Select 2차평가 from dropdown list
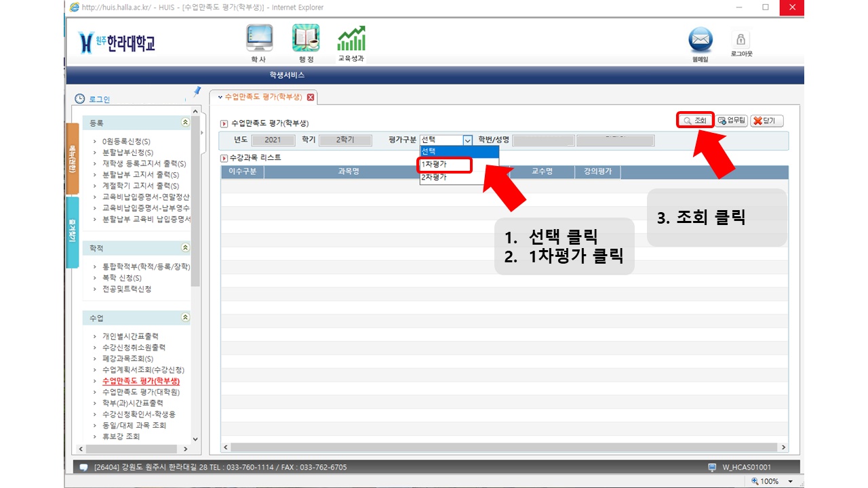 434,178
